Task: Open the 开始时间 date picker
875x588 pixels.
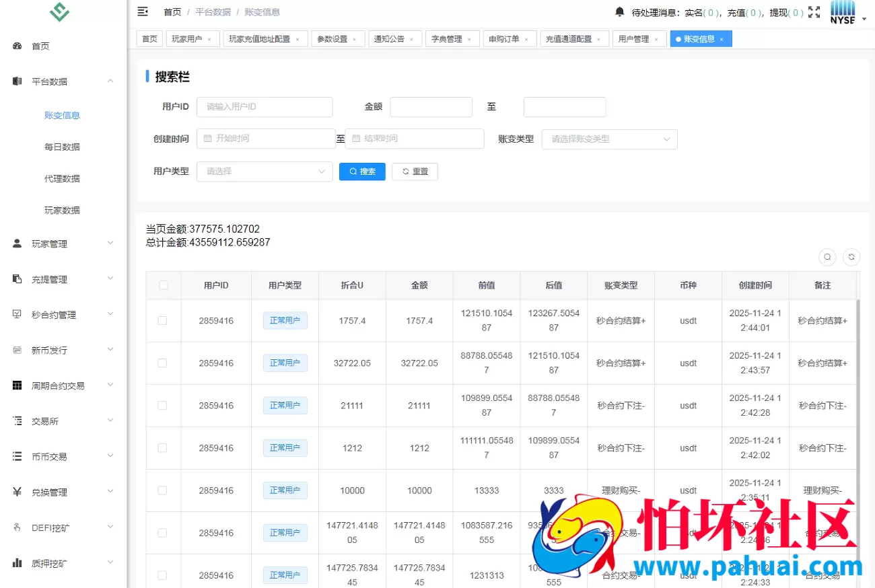Action: (266, 139)
